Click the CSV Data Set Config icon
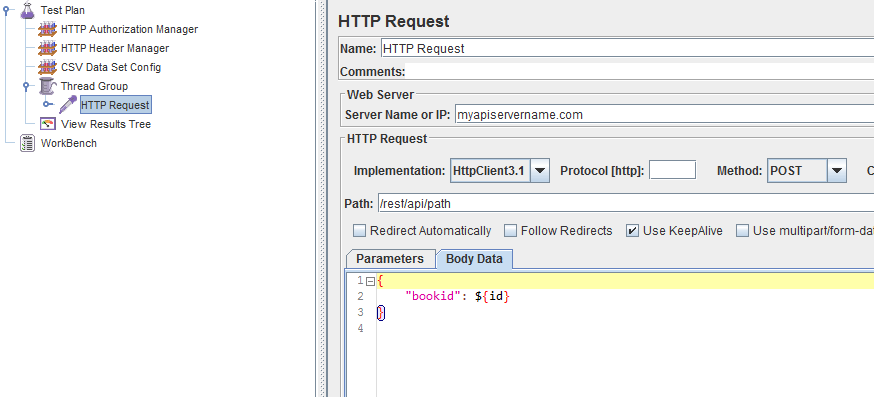The image size is (874, 397). pyautogui.click(x=47, y=67)
